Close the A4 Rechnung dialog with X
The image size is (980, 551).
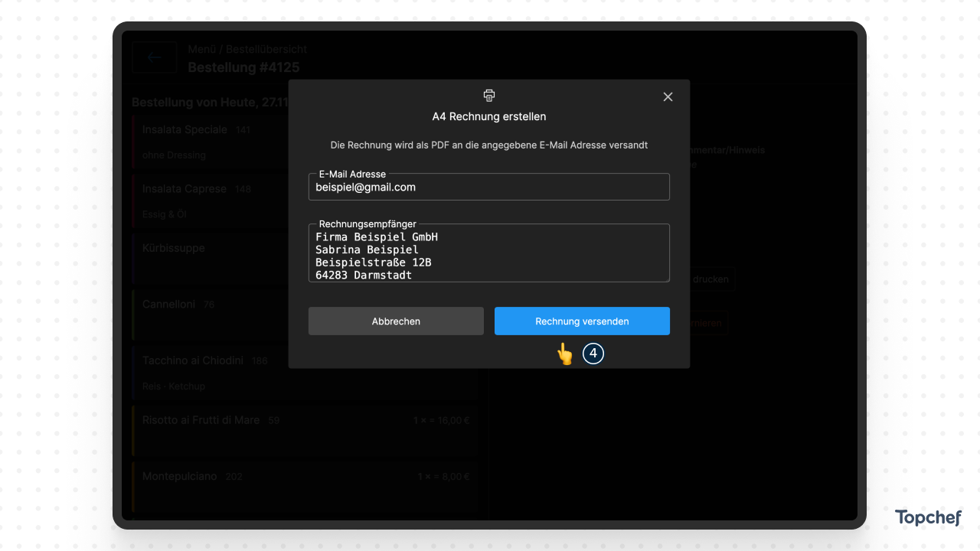pos(668,96)
